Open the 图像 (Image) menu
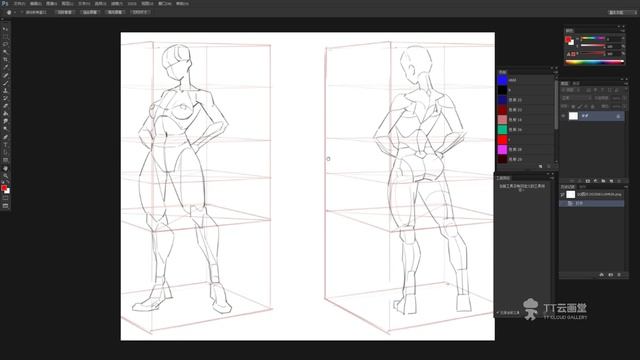The width and height of the screenshot is (640, 360). (x=51, y=3)
